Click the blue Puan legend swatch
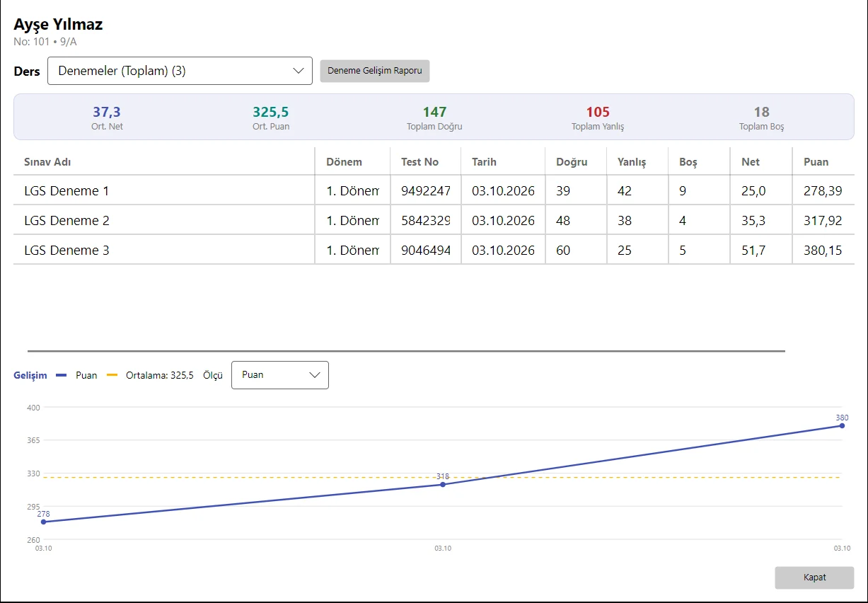 pyautogui.click(x=61, y=375)
